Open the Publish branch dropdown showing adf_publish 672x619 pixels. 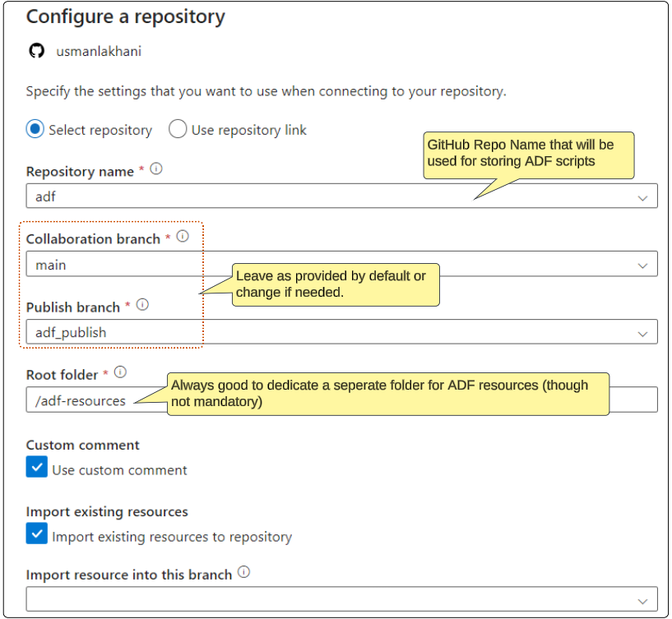(341, 332)
